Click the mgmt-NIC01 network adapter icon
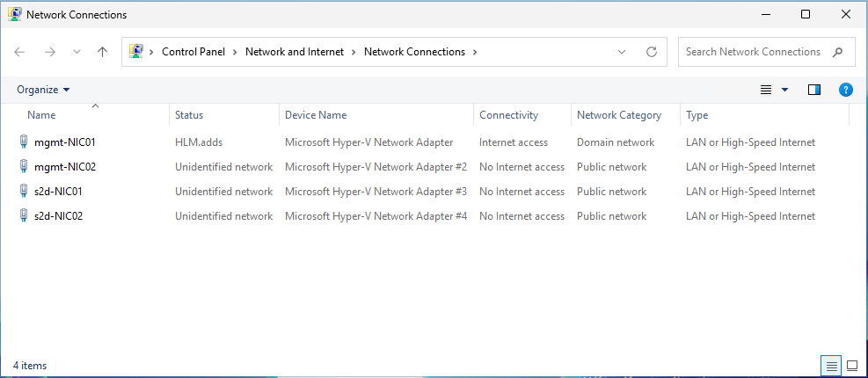This screenshot has height=378, width=868. (x=23, y=142)
